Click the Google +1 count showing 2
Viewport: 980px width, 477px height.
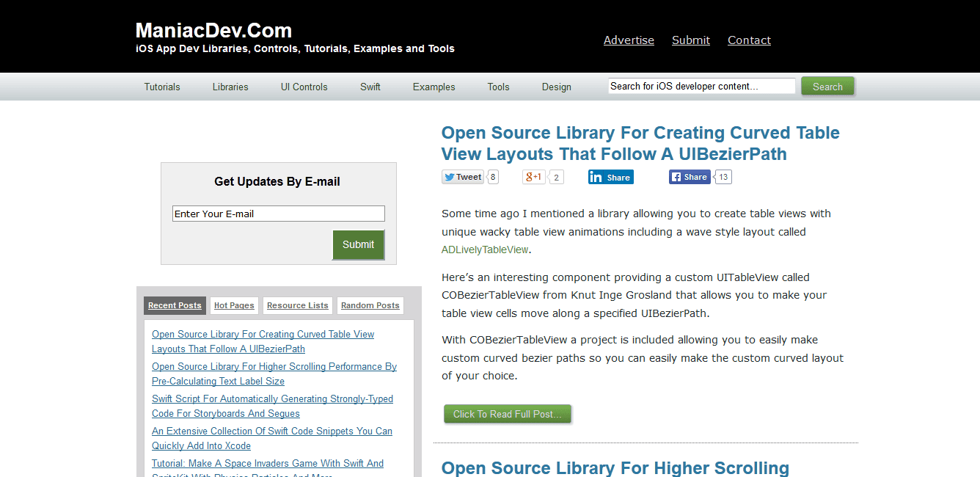(x=557, y=177)
